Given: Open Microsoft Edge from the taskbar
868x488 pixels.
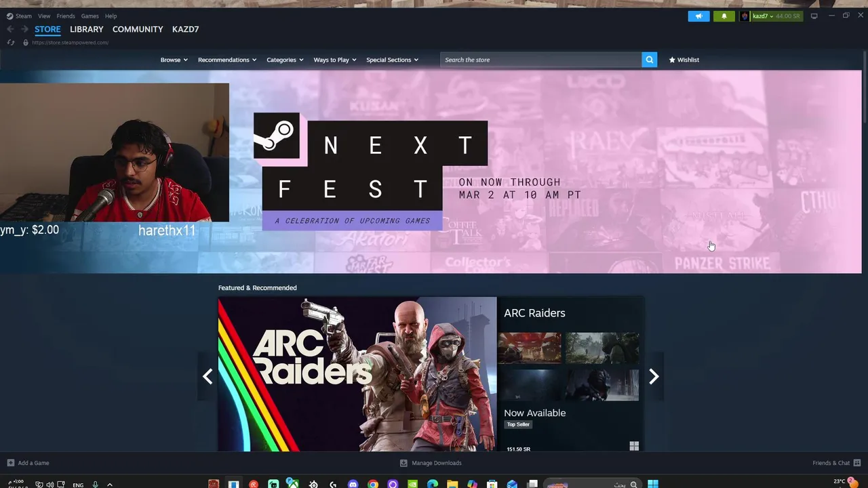Looking at the screenshot, I should click(x=432, y=484).
